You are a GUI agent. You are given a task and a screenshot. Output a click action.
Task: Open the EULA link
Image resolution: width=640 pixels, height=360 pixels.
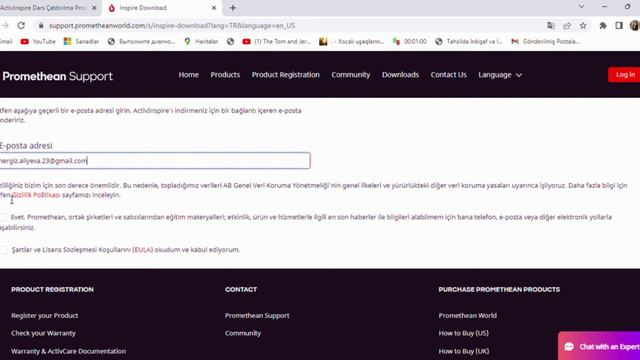(x=142, y=250)
